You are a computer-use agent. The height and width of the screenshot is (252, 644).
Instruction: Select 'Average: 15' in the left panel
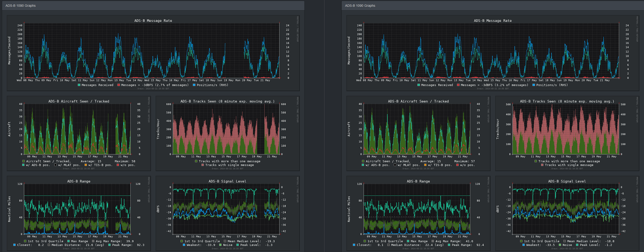pos(91,161)
